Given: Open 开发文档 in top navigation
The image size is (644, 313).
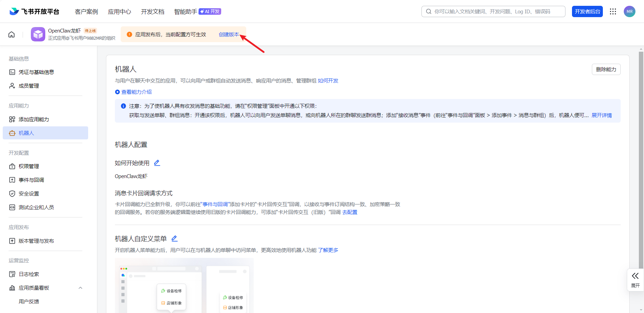Looking at the screenshot, I should coord(153,12).
